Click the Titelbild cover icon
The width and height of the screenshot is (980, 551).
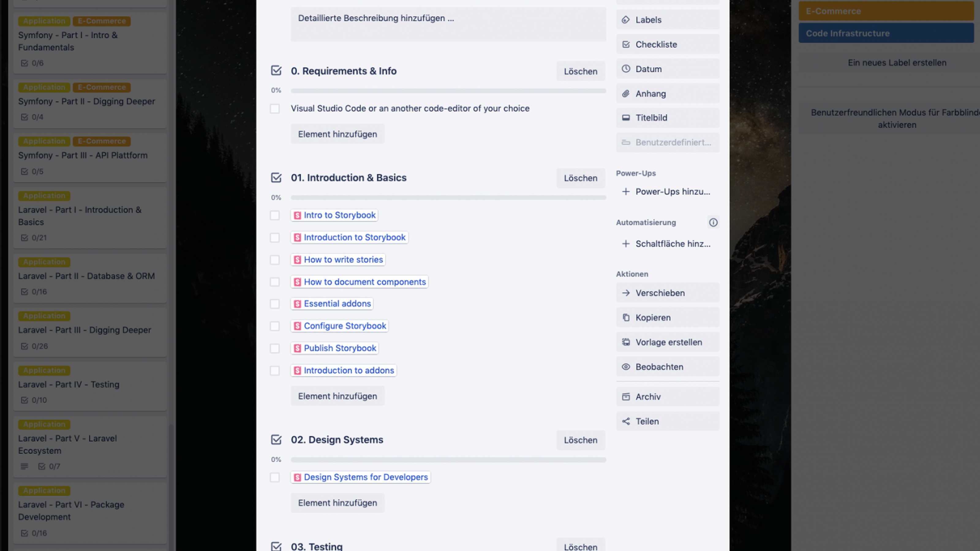(625, 118)
